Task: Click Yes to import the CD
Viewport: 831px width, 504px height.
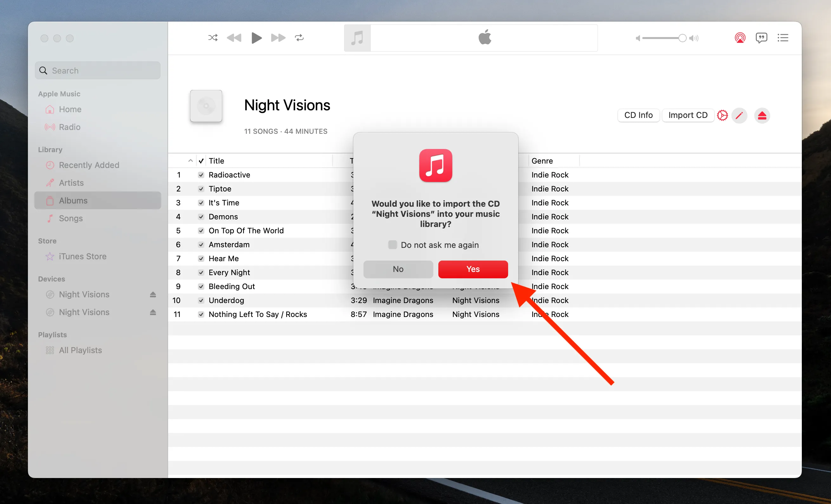Action: point(473,269)
